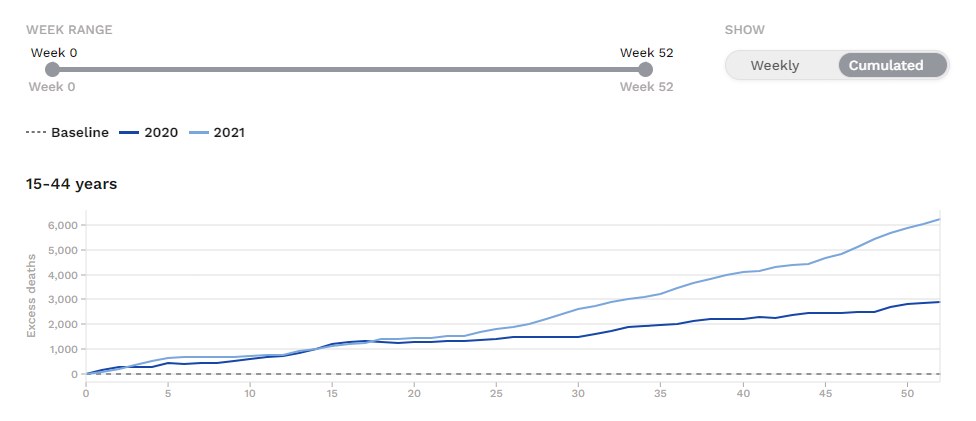Click the Week 0 slider handle

53,69
